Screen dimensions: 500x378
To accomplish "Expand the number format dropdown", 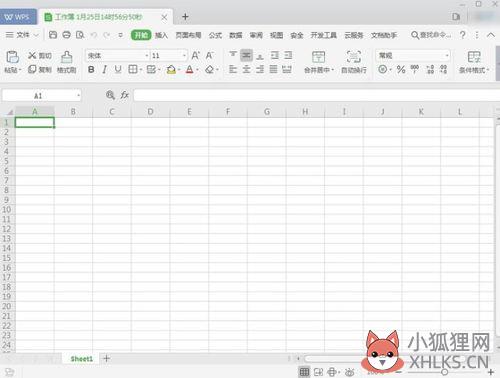I will tap(447, 55).
